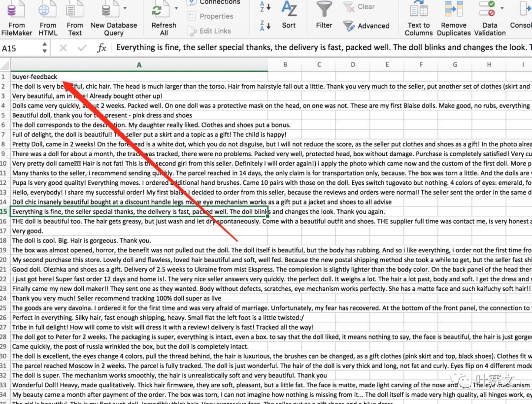Open the Name Box stepper arrows
The width and height of the screenshot is (532, 404).
tap(45, 48)
